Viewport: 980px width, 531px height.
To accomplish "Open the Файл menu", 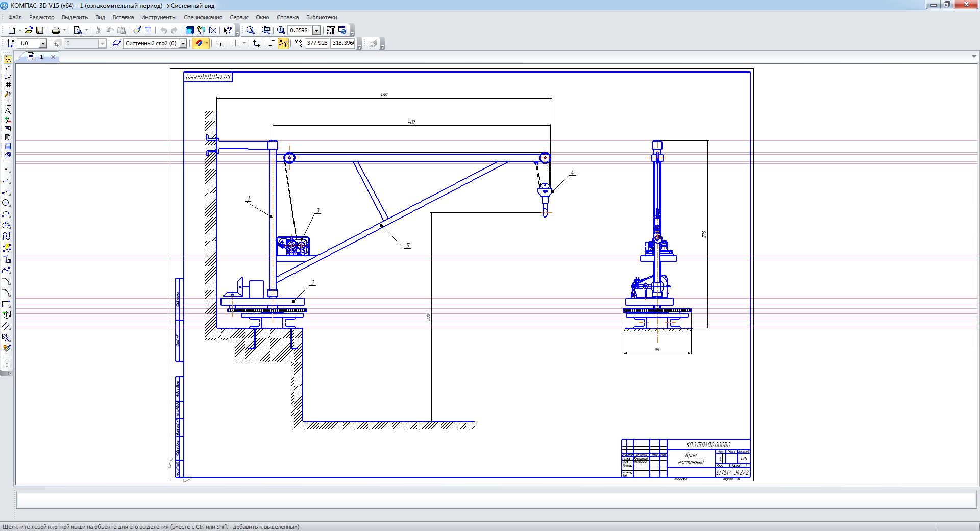I will 15,17.
